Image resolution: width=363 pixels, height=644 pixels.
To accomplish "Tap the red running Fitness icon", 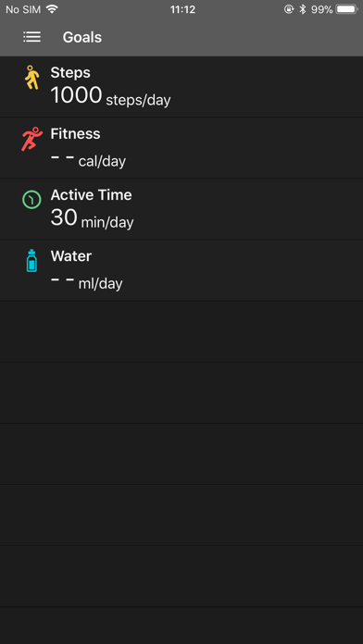I will pyautogui.click(x=31, y=139).
